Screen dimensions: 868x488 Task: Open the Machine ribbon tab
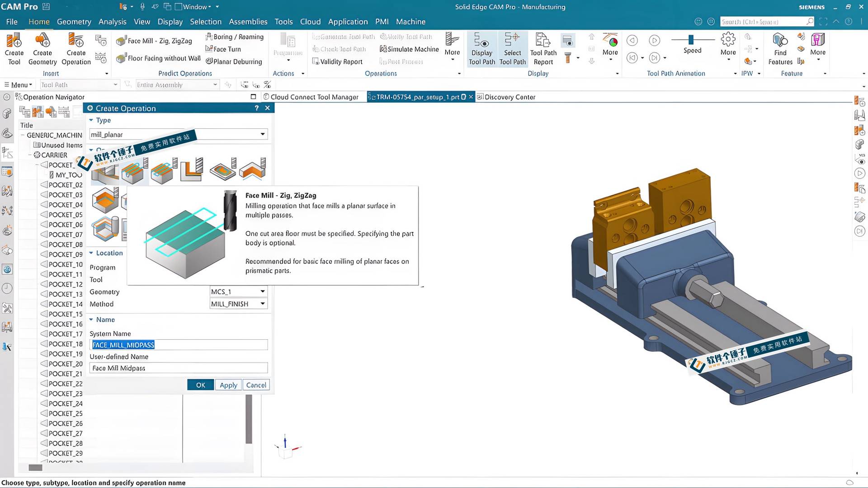tap(410, 22)
